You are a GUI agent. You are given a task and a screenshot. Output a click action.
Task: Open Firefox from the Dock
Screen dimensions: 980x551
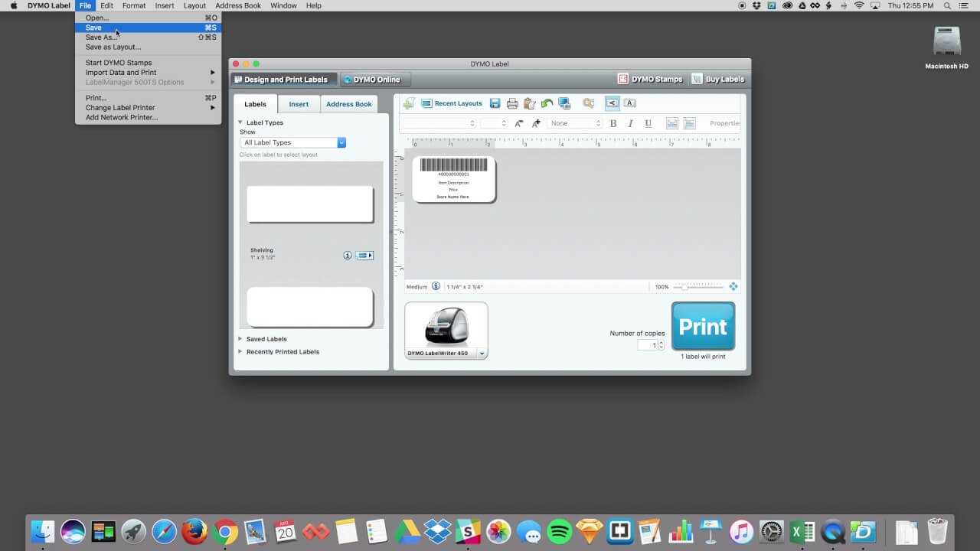(x=194, y=530)
